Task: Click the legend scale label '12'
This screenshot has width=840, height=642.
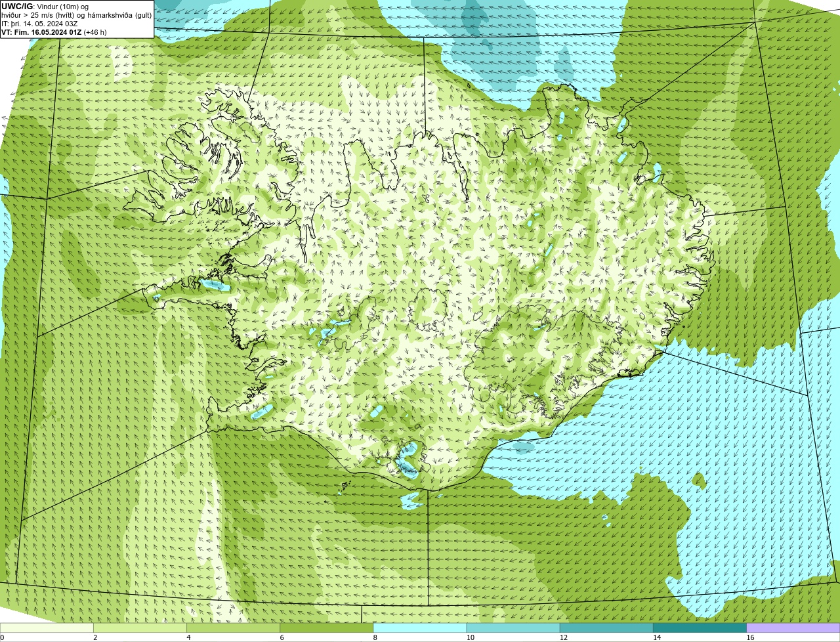Action: coord(564,637)
